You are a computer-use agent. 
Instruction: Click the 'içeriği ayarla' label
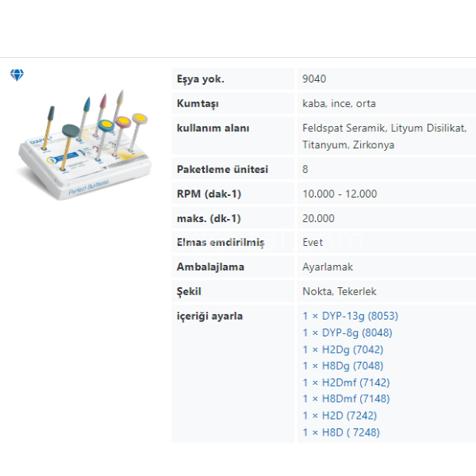tap(209, 317)
